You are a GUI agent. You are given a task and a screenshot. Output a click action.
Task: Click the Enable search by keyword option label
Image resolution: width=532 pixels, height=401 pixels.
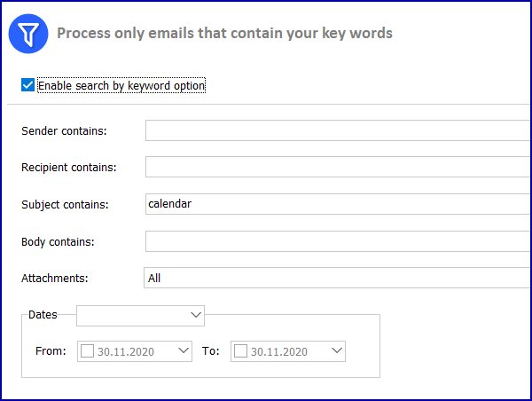(x=121, y=85)
